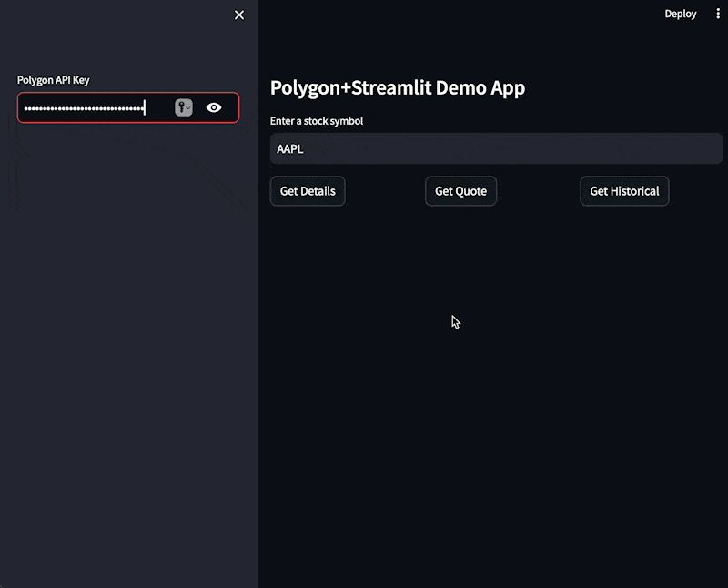Click the "Enter a stock symbol" label

coord(317,121)
